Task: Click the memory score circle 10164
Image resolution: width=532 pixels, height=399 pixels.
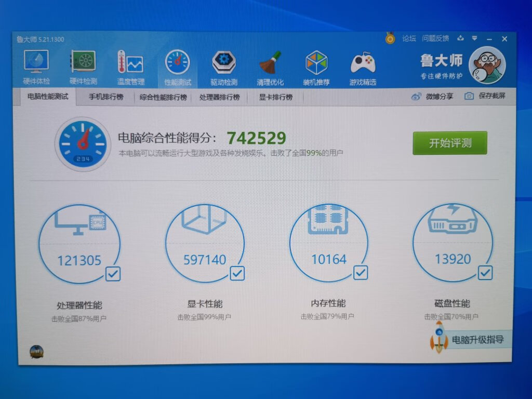Action: coord(329,242)
